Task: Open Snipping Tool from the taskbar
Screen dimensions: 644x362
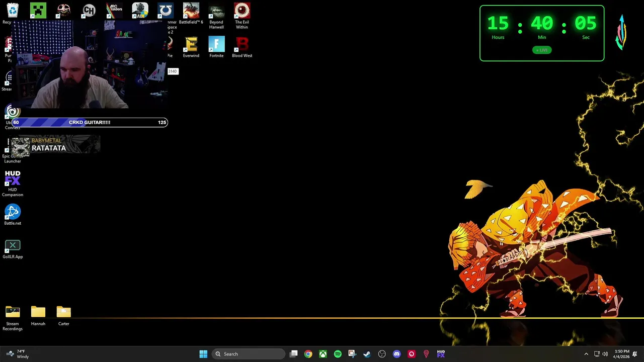Action: point(352,354)
